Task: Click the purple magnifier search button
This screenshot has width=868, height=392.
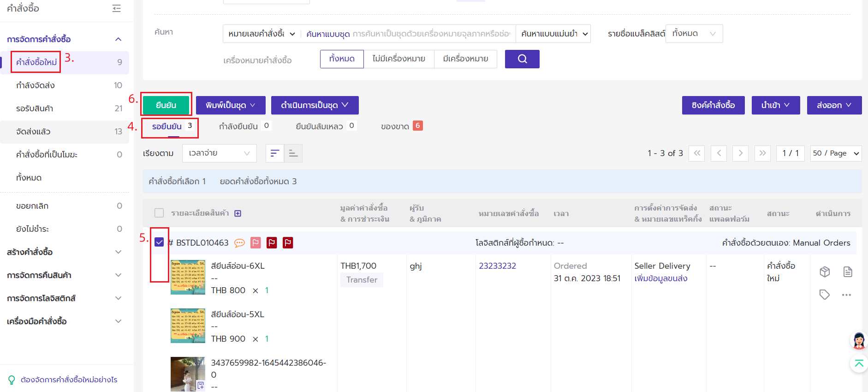Action: (x=522, y=59)
